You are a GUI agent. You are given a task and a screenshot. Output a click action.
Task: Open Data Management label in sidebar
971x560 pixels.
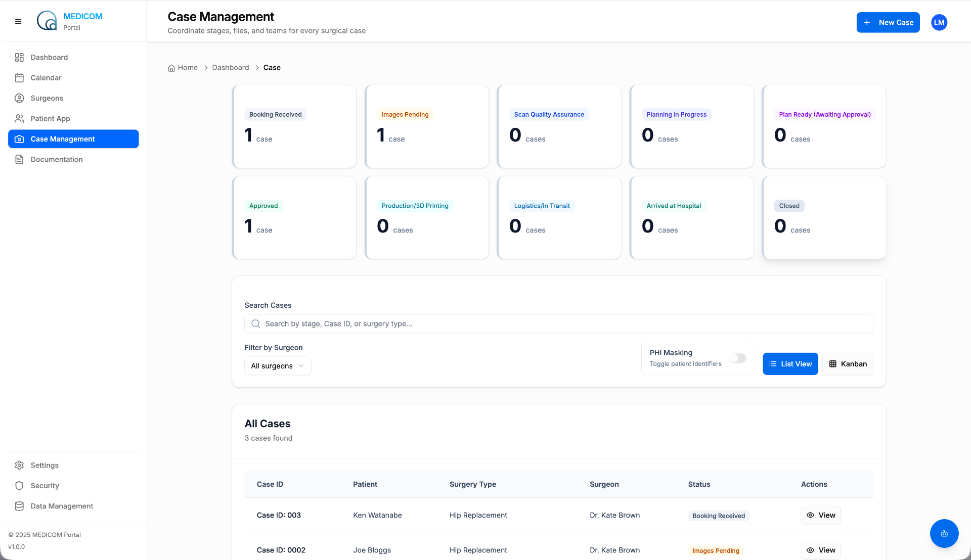tap(62, 506)
